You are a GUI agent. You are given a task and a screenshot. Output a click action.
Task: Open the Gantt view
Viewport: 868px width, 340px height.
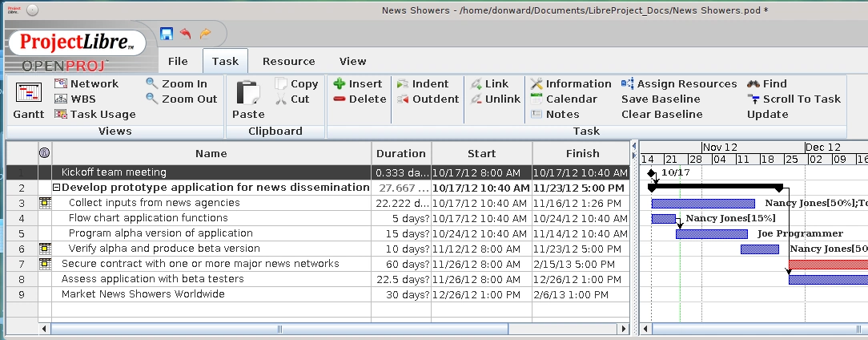pos(29,100)
